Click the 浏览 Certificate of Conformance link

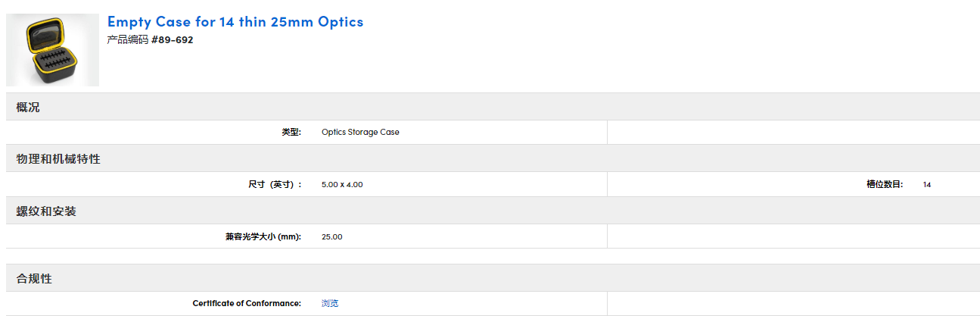point(330,303)
